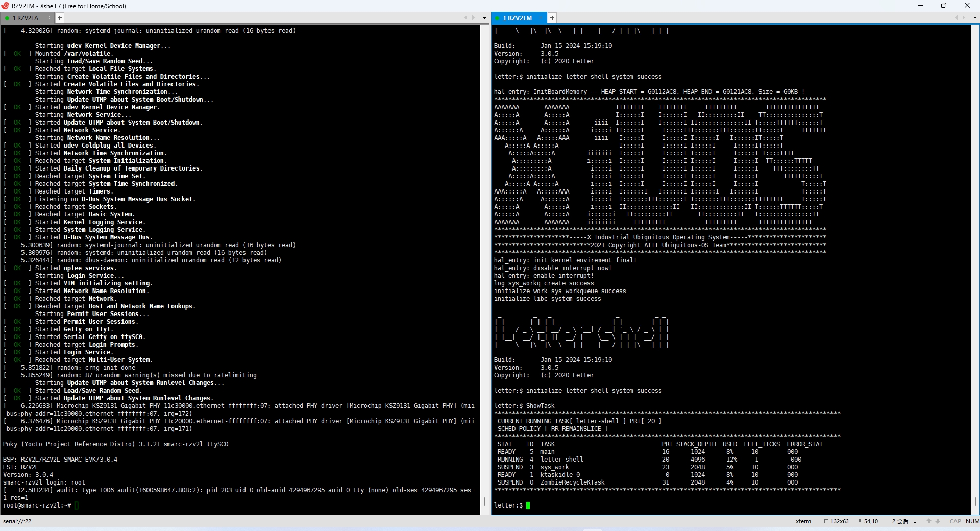The height and width of the screenshot is (531, 980).
Task: Click the left terminal vertical scrollbar
Action: (485, 269)
